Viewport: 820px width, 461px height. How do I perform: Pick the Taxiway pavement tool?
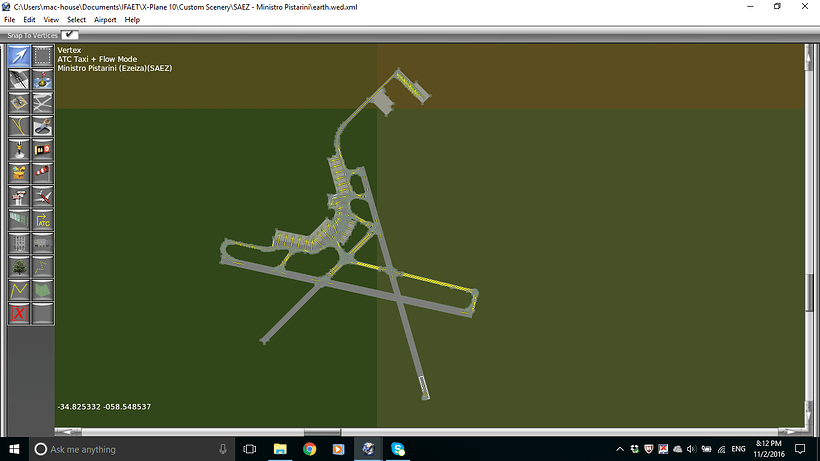point(42,102)
